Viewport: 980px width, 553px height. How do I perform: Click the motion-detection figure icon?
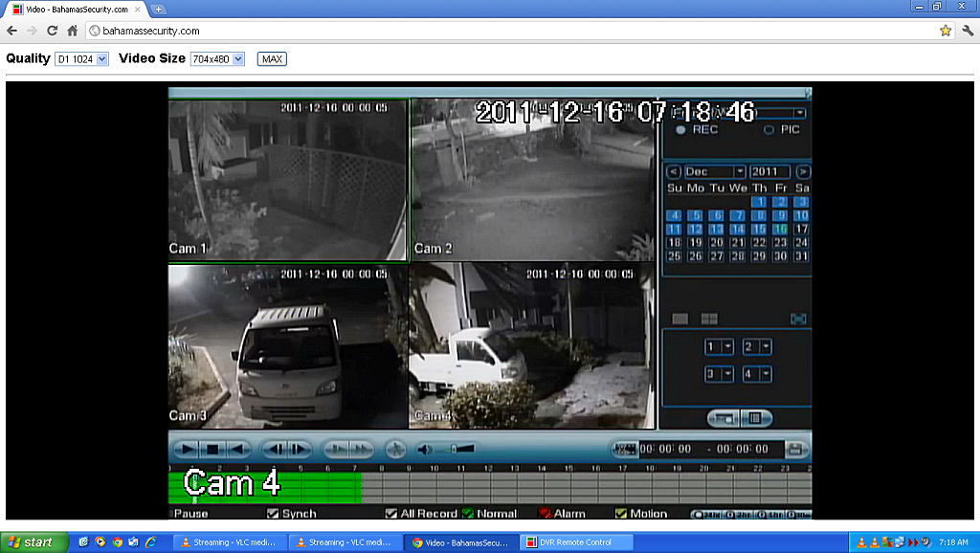(395, 449)
